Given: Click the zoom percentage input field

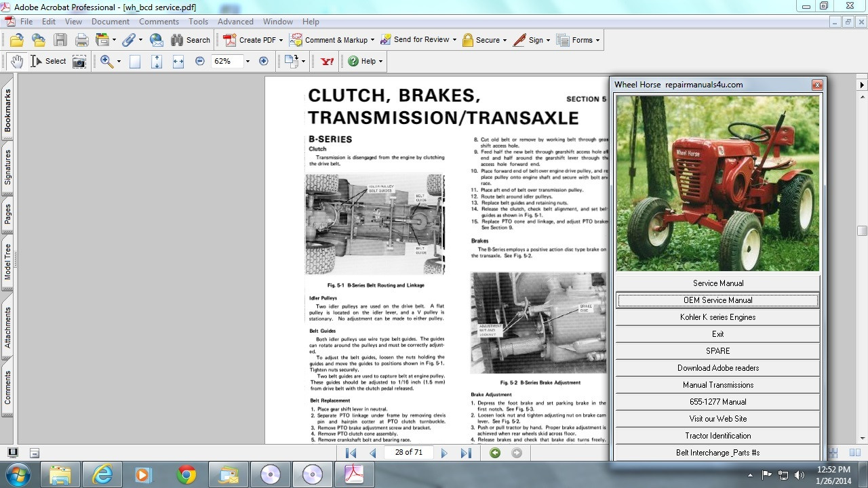Looking at the screenshot, I should (226, 61).
